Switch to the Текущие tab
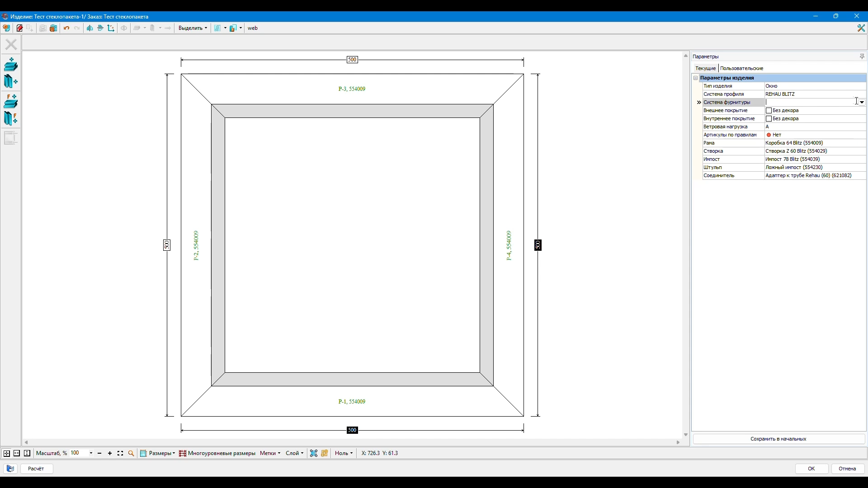 pyautogui.click(x=705, y=68)
